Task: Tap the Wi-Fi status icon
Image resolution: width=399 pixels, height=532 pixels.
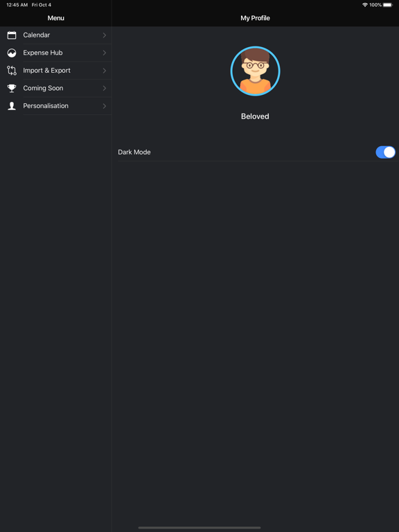Action: pyautogui.click(x=365, y=5)
